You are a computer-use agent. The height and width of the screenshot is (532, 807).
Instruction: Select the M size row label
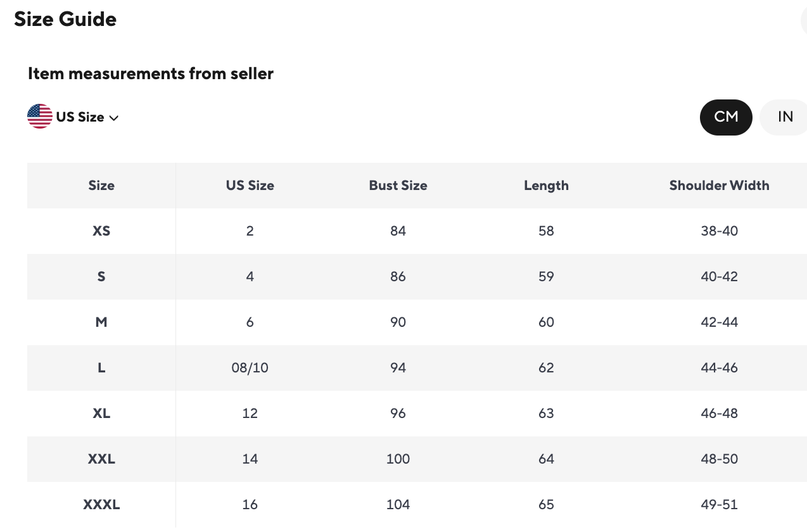coord(101,322)
